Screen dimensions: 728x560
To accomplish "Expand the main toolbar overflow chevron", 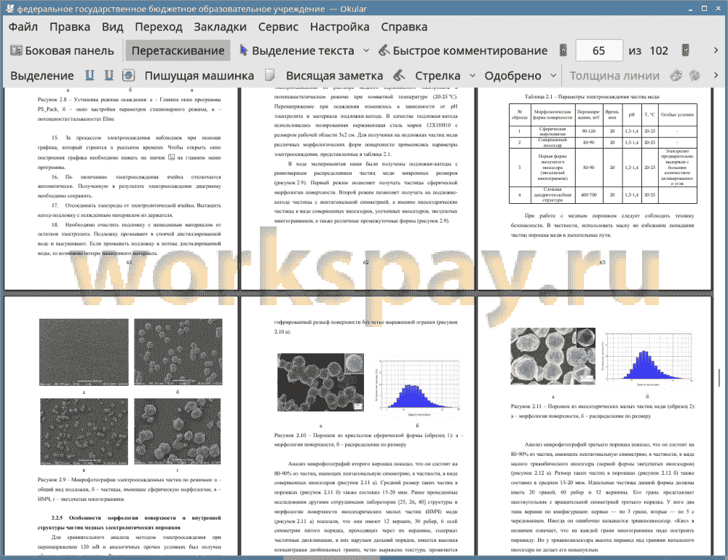I will click(x=716, y=51).
